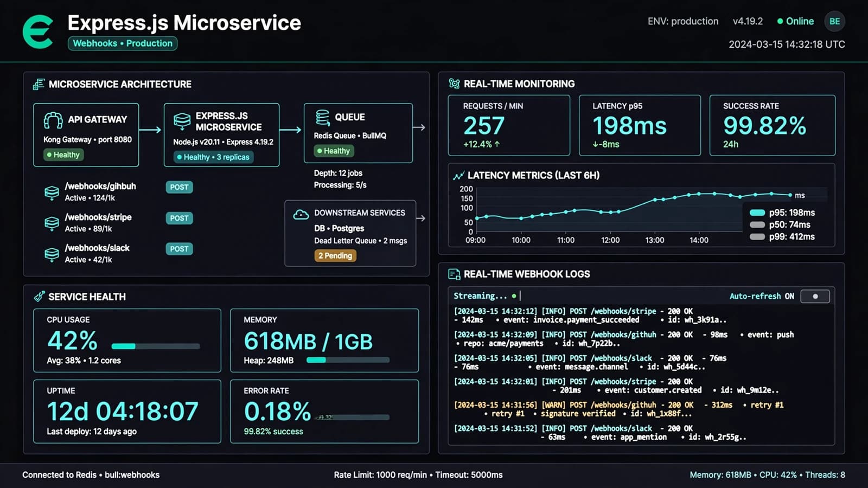Click the Service Health wrench icon
This screenshot has width=868, height=488.
pyautogui.click(x=39, y=296)
